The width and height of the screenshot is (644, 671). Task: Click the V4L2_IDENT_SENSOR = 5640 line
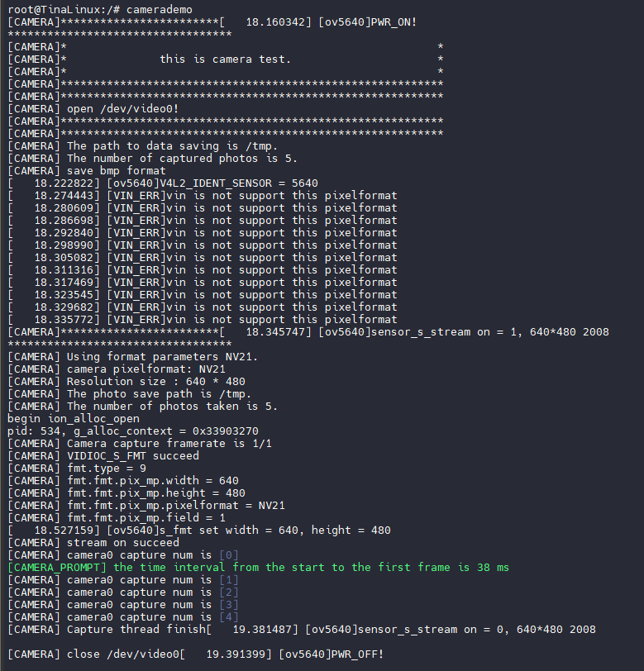pyautogui.click(x=162, y=183)
